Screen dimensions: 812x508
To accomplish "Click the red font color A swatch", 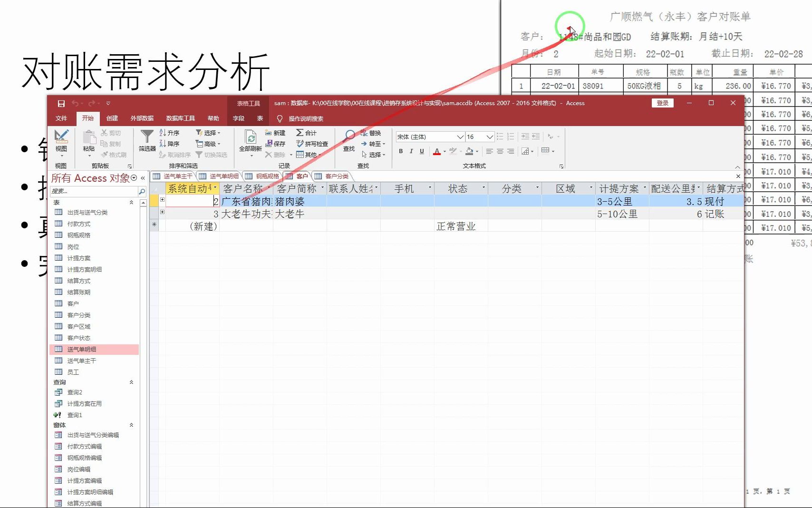I will [x=437, y=151].
